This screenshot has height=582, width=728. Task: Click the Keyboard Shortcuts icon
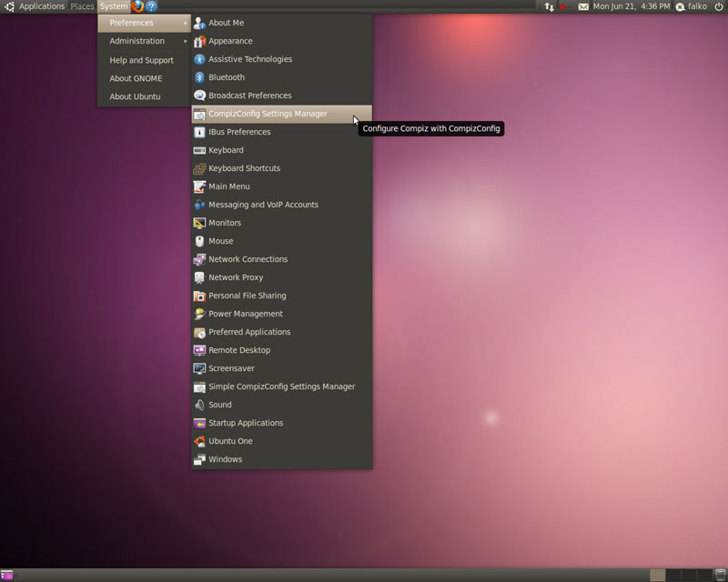199,168
